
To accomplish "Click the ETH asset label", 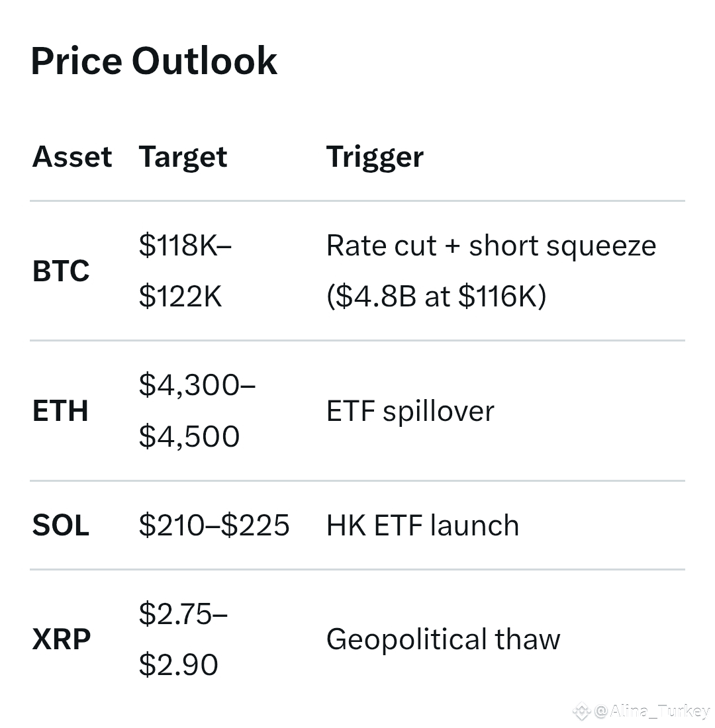I will [60, 411].
